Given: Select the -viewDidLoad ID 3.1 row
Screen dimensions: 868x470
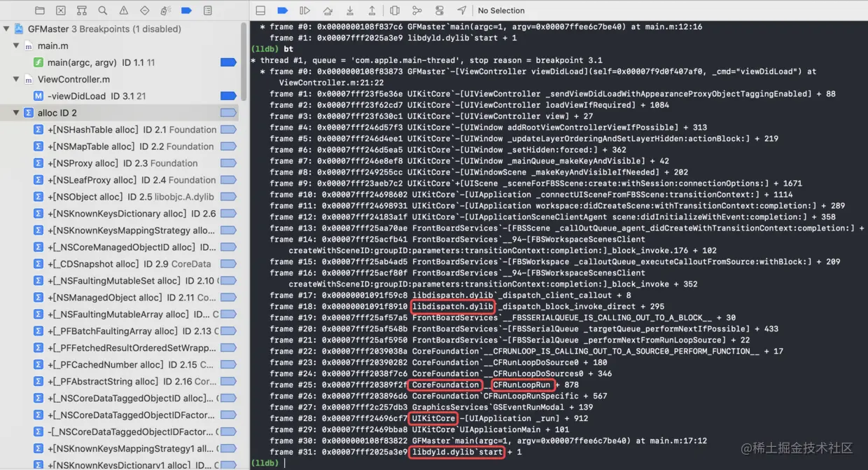Looking at the screenshot, I should pyautogui.click(x=120, y=96).
